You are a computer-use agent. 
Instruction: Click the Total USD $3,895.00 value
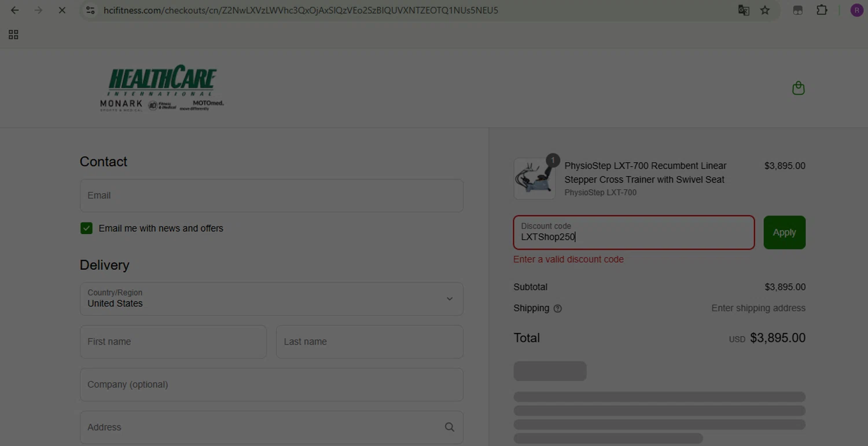pyautogui.click(x=767, y=338)
